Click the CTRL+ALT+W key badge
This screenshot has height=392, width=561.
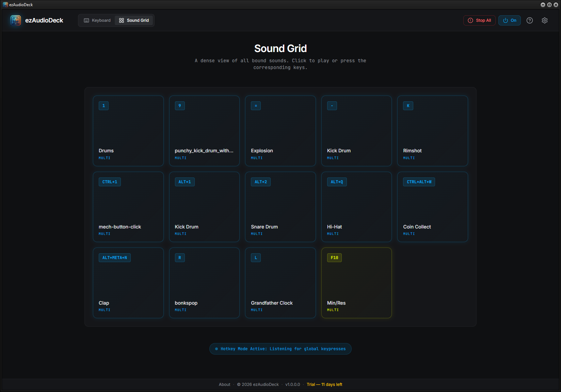click(x=419, y=182)
